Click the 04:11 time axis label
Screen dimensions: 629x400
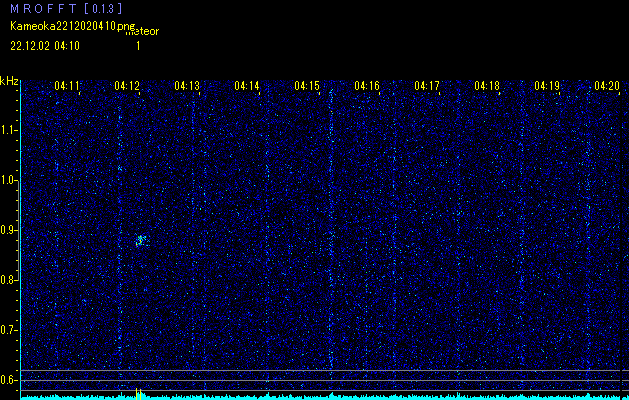tap(67, 86)
